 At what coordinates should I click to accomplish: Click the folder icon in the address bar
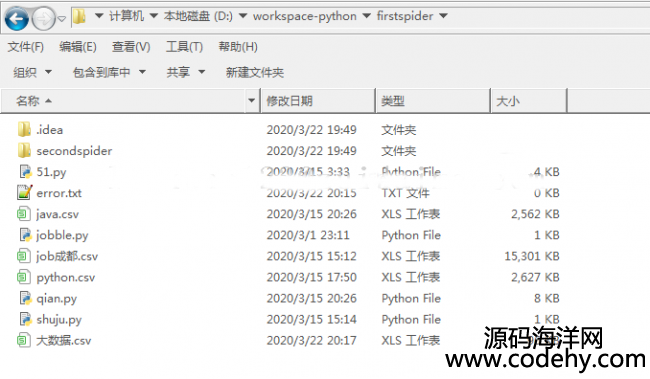click(x=79, y=17)
